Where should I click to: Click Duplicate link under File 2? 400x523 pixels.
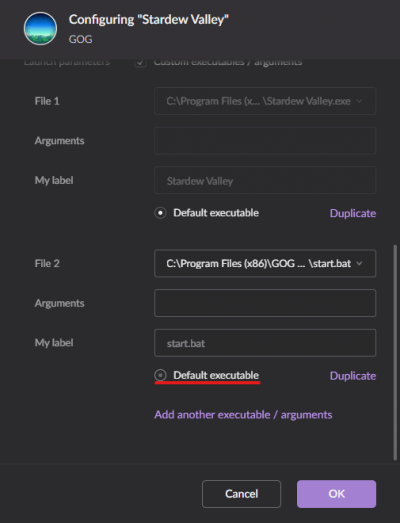coord(353,376)
